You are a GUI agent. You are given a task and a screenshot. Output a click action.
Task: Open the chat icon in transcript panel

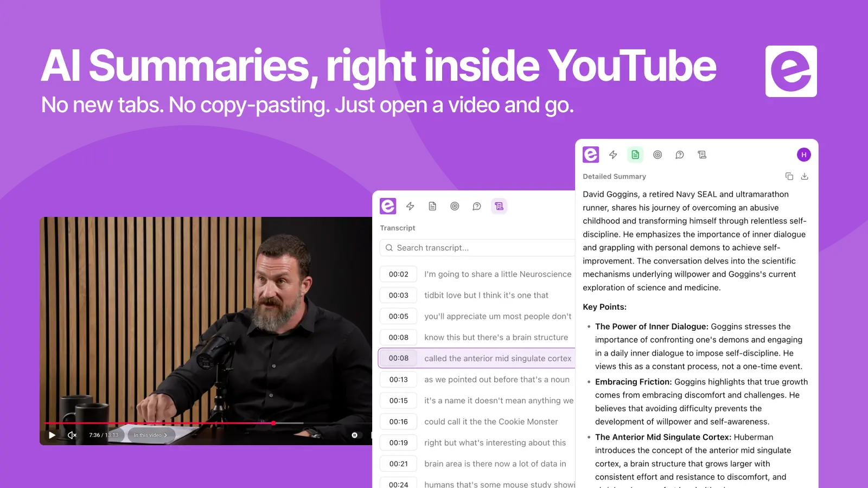click(477, 206)
